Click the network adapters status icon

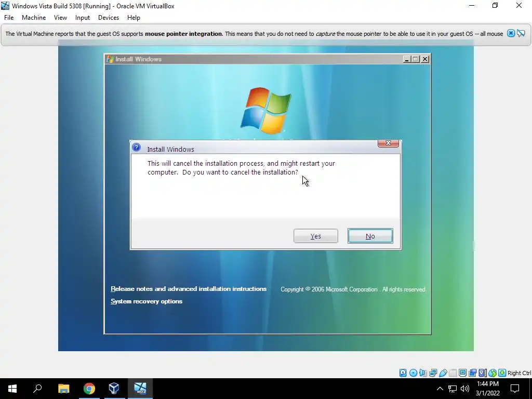click(x=433, y=373)
